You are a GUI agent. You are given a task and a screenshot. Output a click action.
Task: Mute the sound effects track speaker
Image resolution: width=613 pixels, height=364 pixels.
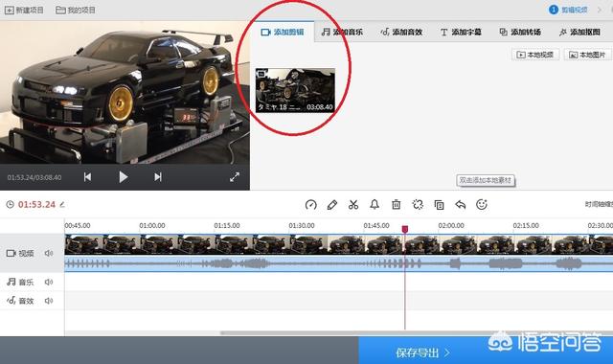point(49,301)
